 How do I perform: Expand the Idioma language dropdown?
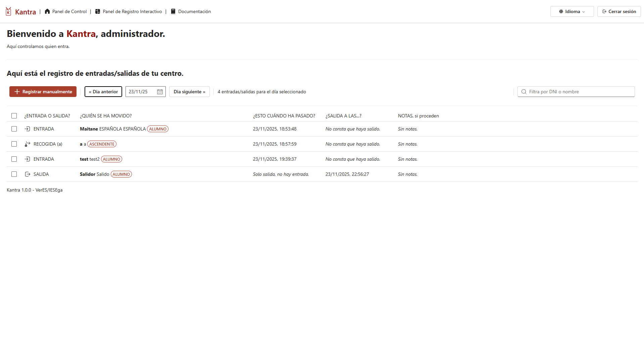click(x=572, y=11)
